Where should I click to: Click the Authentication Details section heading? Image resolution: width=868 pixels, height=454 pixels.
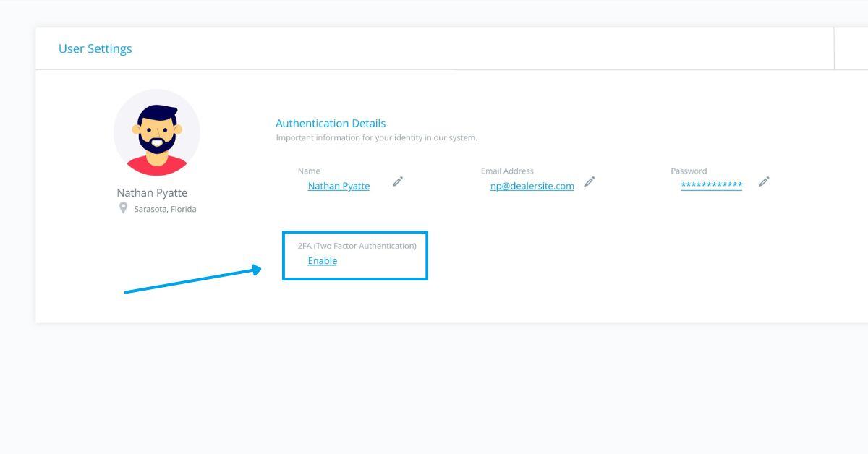coord(330,123)
